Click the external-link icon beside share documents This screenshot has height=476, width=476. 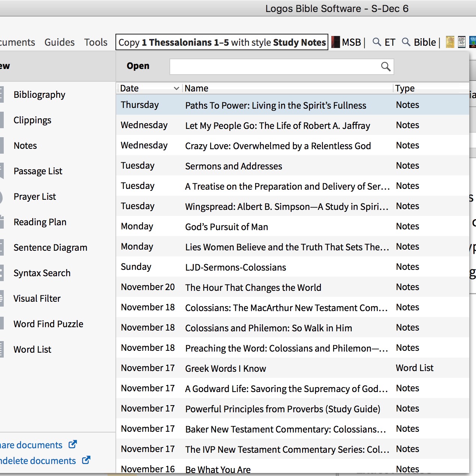click(73, 445)
